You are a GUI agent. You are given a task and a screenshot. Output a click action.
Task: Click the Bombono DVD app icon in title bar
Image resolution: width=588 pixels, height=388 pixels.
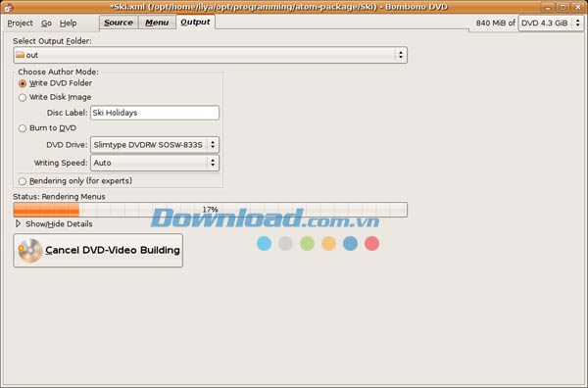[8, 7]
